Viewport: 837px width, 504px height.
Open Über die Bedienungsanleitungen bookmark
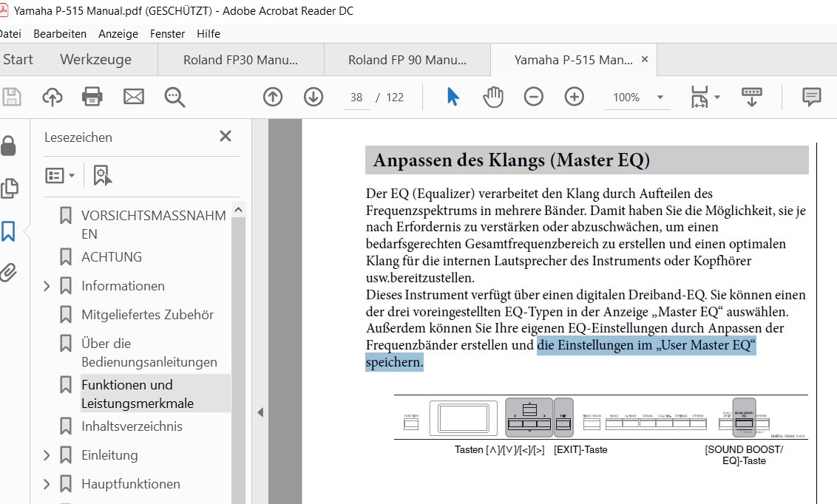point(149,353)
